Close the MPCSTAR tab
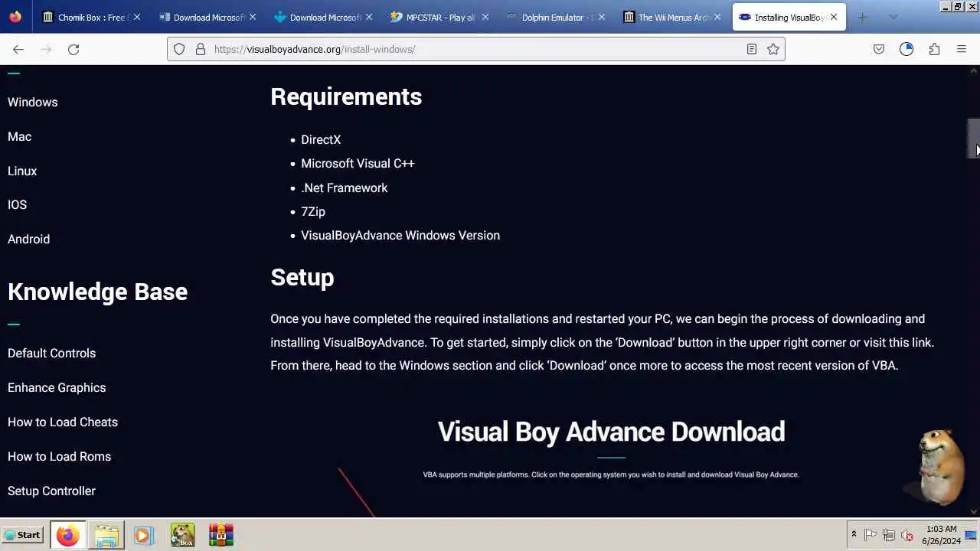 click(x=485, y=17)
